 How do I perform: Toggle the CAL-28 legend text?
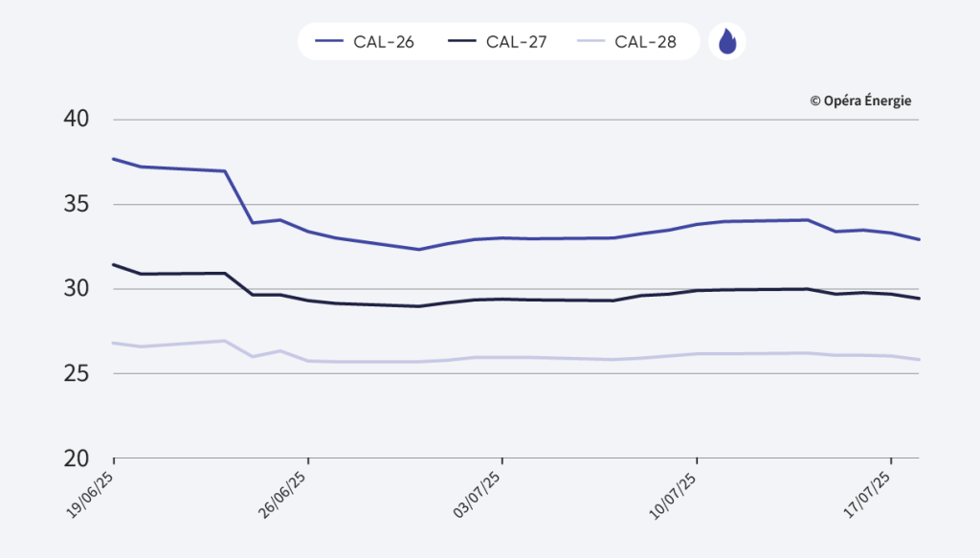click(646, 42)
